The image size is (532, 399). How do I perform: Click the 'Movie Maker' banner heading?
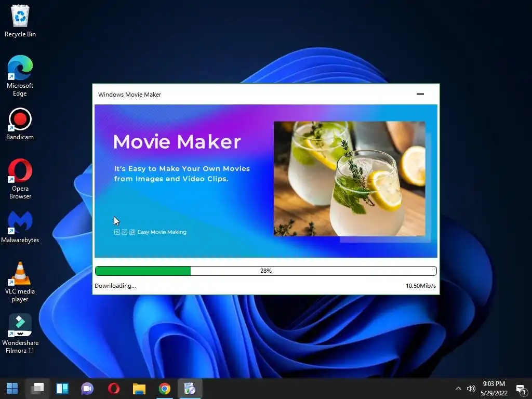(x=177, y=141)
